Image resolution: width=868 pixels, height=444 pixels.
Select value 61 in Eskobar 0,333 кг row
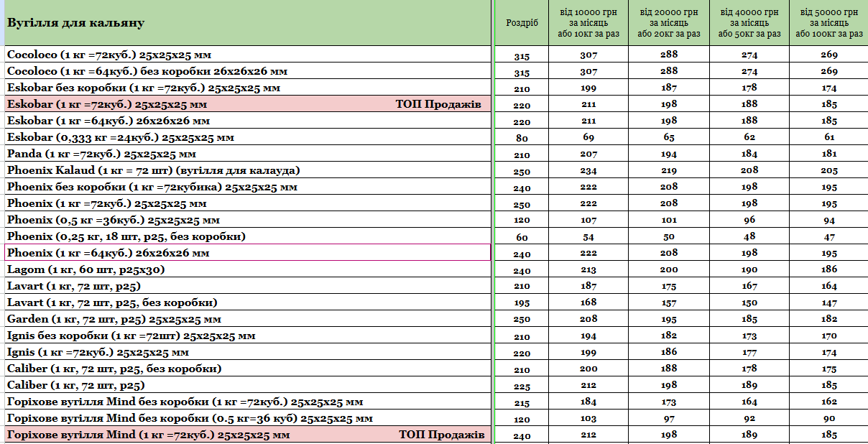point(829,138)
